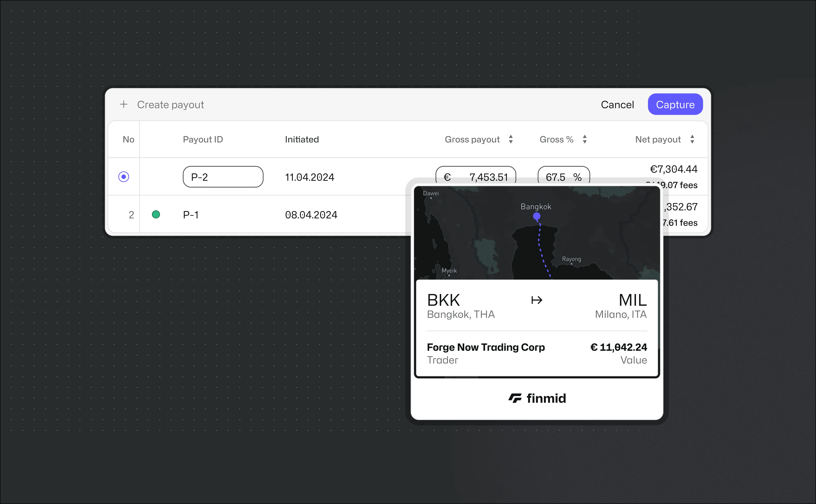Click the Bangkok map marker dot
Screen dimensions: 816x504
(536, 216)
